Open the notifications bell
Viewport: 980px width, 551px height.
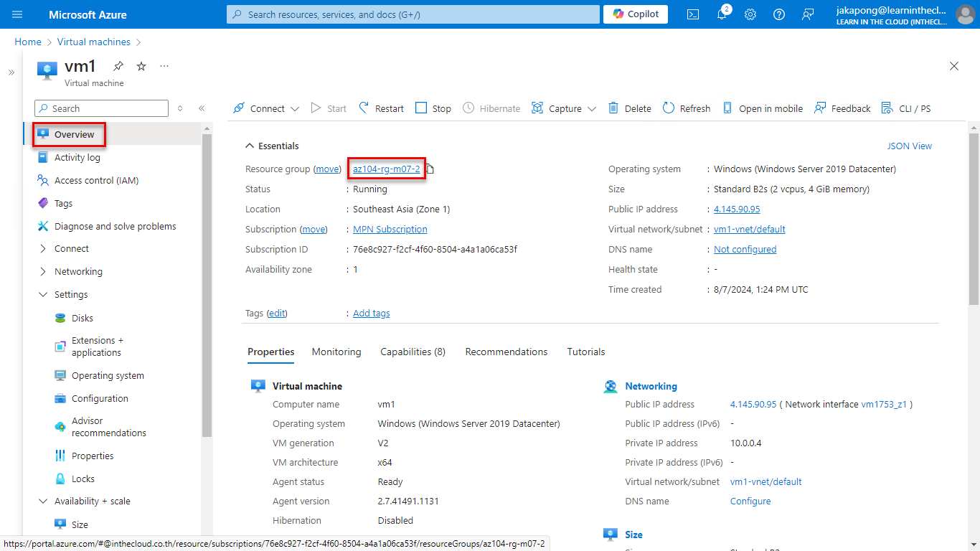click(x=722, y=14)
